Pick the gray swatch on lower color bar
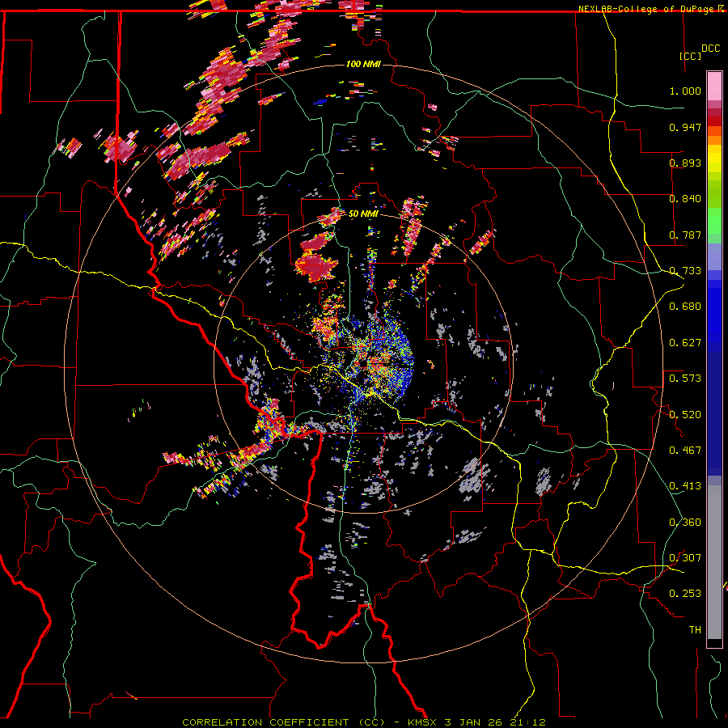This screenshot has width=728, height=728. click(714, 562)
